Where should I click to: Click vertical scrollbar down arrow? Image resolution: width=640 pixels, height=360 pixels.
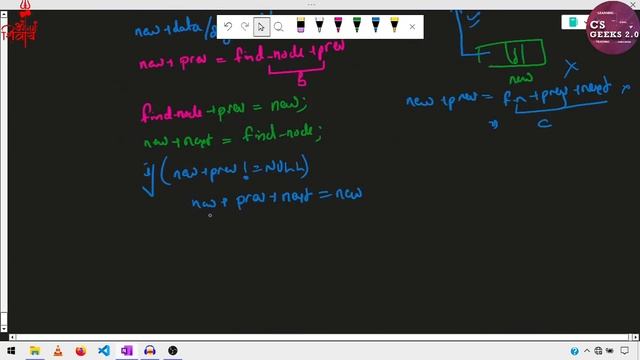4,329
